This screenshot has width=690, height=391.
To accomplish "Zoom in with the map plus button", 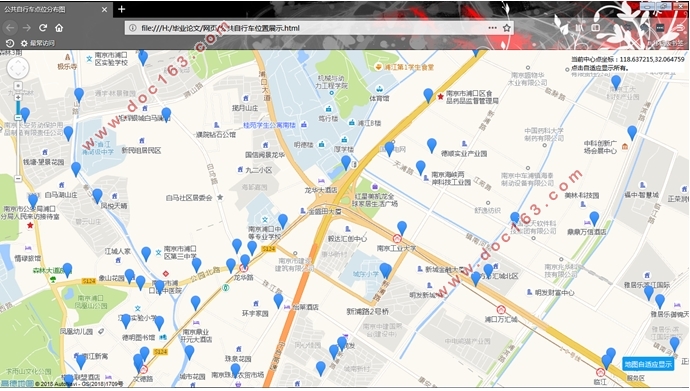I will (x=18, y=98).
